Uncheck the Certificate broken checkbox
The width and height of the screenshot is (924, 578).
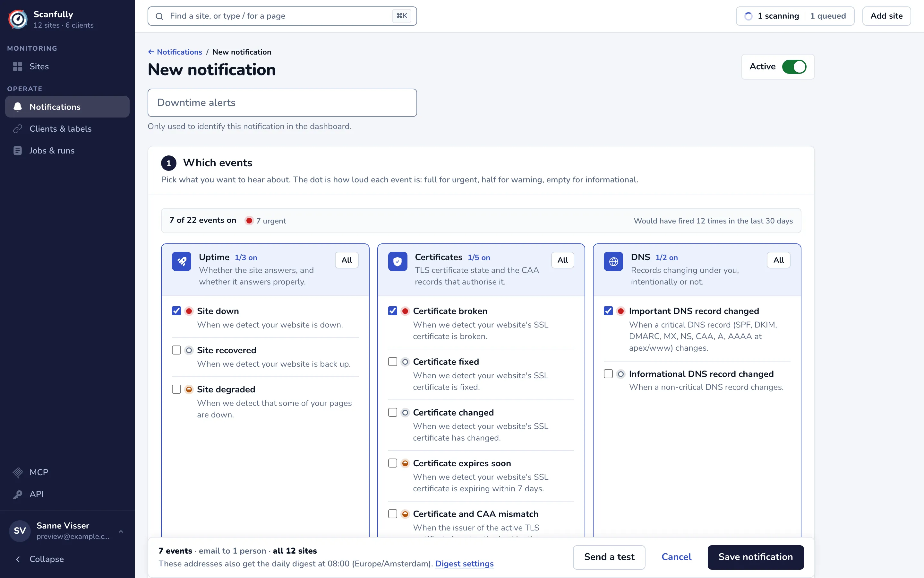(x=392, y=311)
